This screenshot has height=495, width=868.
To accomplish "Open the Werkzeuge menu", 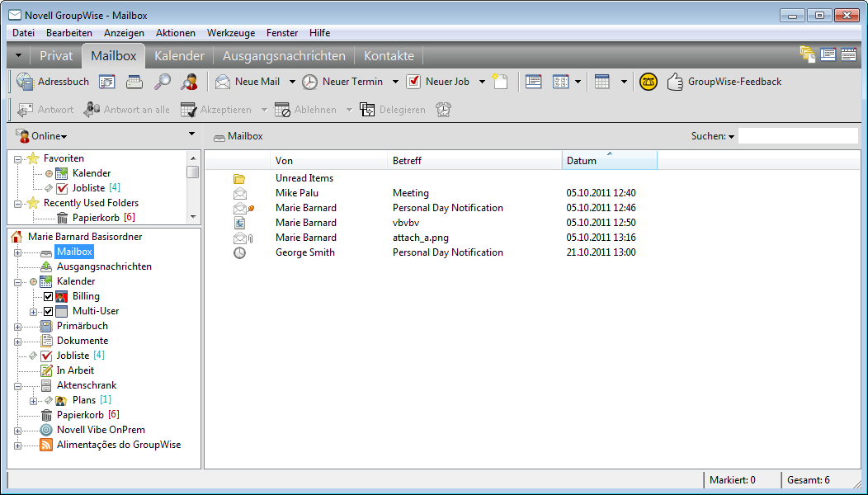I will (231, 33).
